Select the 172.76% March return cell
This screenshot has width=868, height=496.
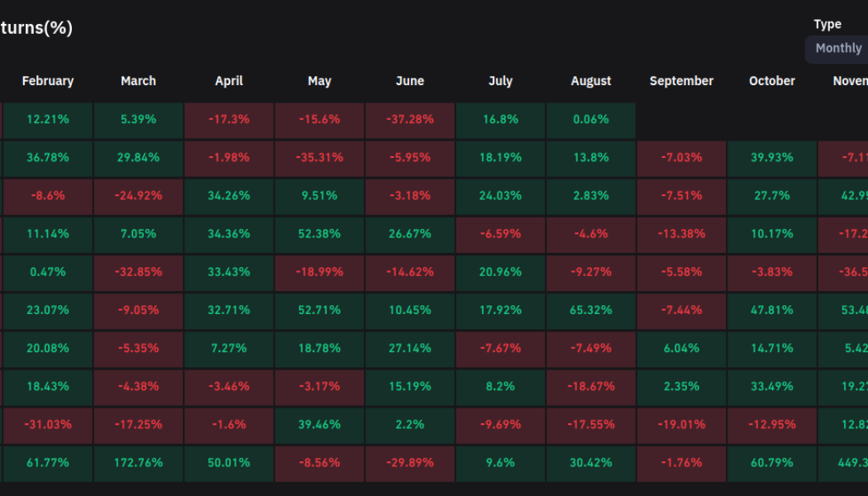coord(138,463)
